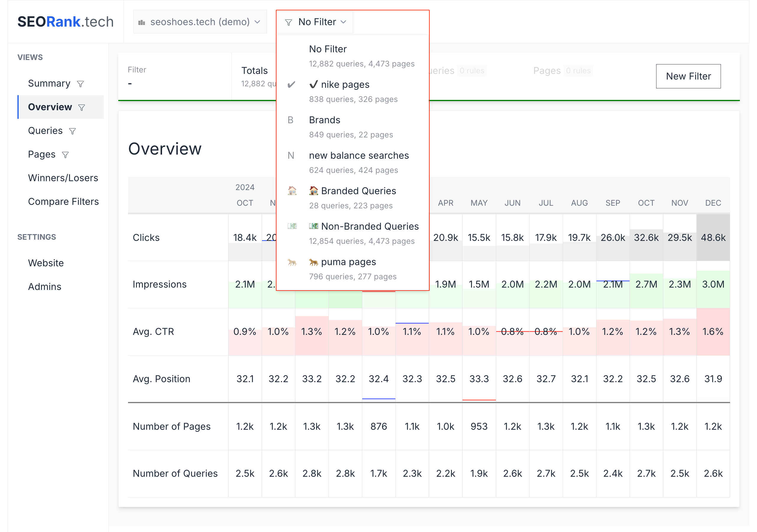The height and width of the screenshot is (532, 757).
Task: Click the house icon for Branded Queries
Action: (x=292, y=191)
